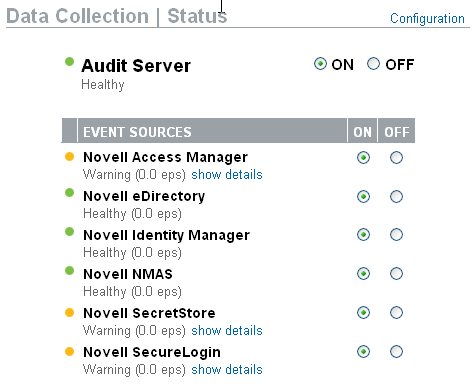Click the green Novell NMAS status dot
This screenshot has width=476, height=390.
pos(69,271)
